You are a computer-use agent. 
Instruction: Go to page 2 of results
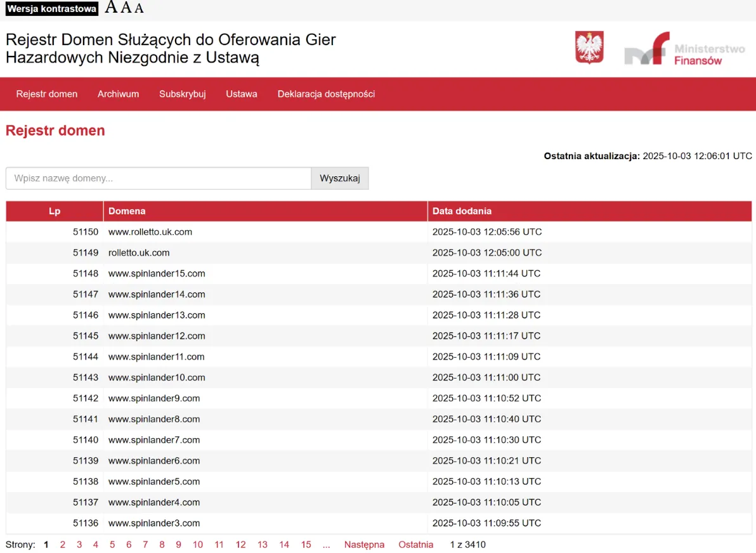click(x=63, y=545)
